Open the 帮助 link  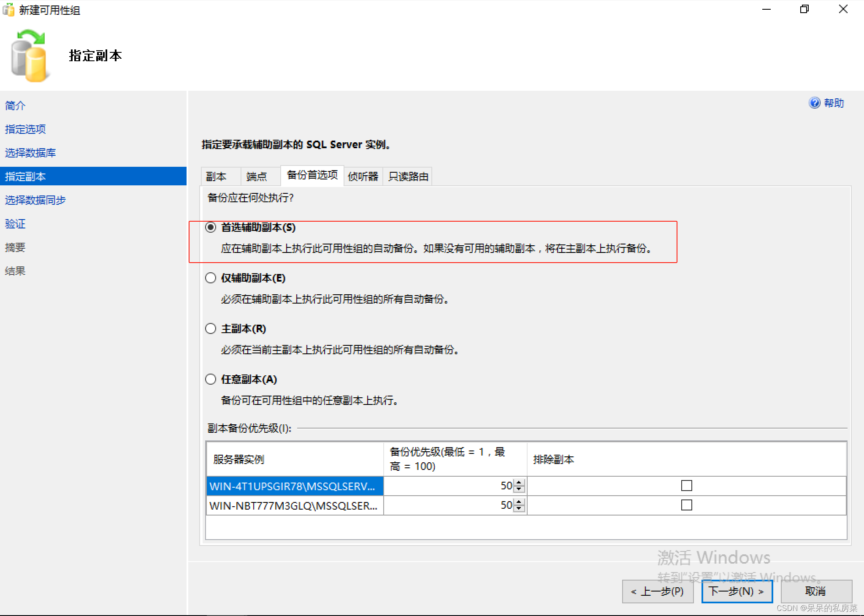tap(834, 103)
